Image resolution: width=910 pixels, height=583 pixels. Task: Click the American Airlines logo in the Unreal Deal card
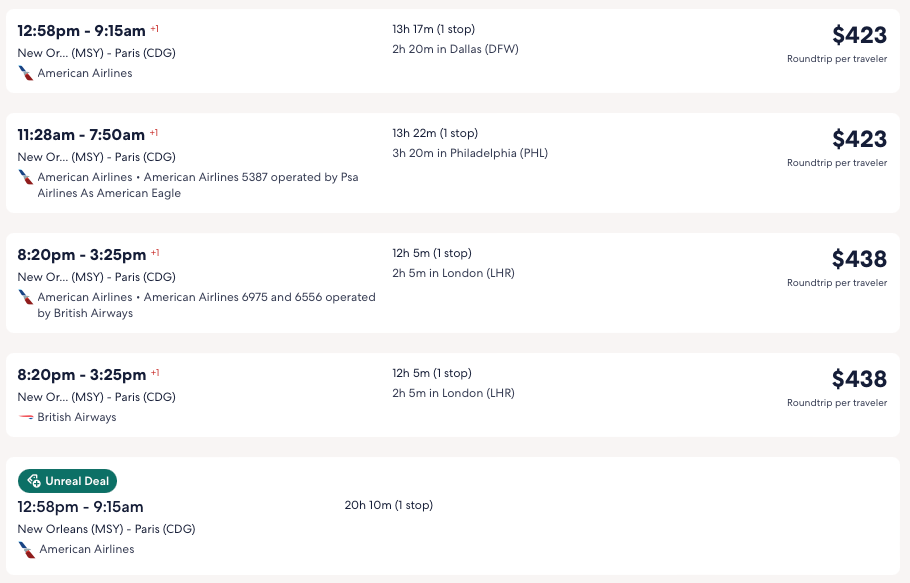point(27,549)
